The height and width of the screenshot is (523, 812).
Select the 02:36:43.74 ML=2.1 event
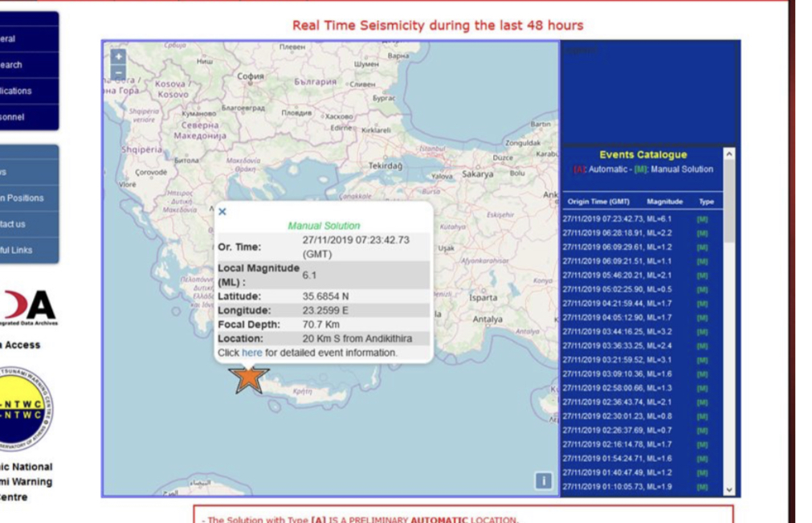tap(636, 402)
